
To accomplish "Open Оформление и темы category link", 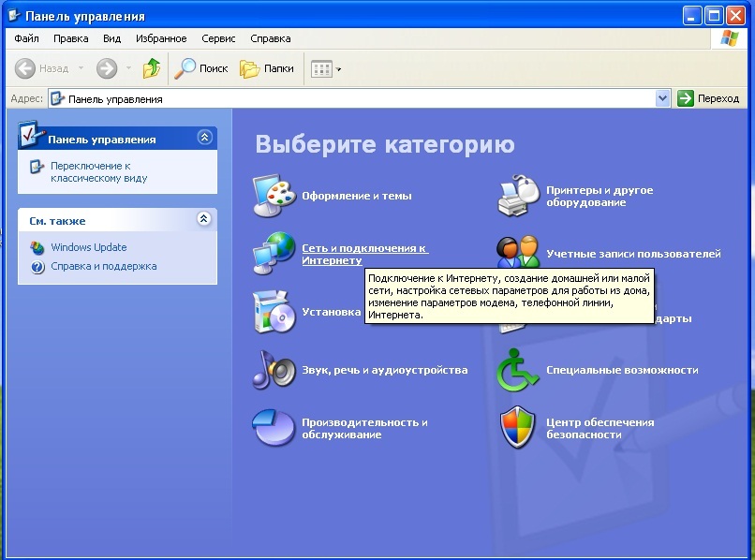I will tap(357, 196).
